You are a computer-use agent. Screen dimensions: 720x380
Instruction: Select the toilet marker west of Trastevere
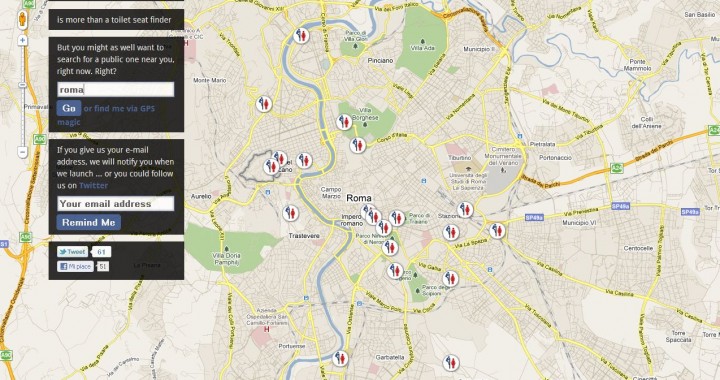(290, 213)
